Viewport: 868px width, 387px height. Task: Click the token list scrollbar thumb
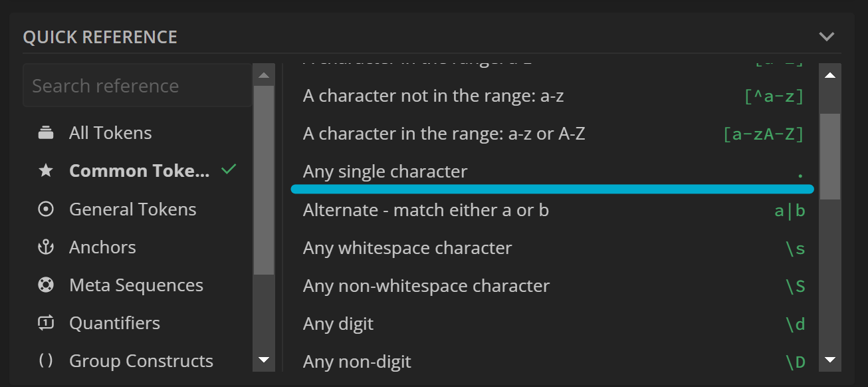click(x=829, y=157)
